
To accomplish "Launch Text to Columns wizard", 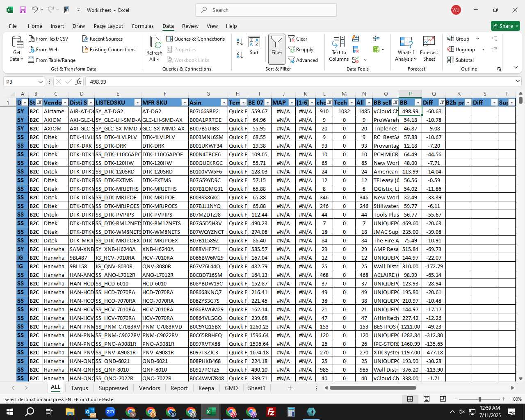I will coord(339,48).
